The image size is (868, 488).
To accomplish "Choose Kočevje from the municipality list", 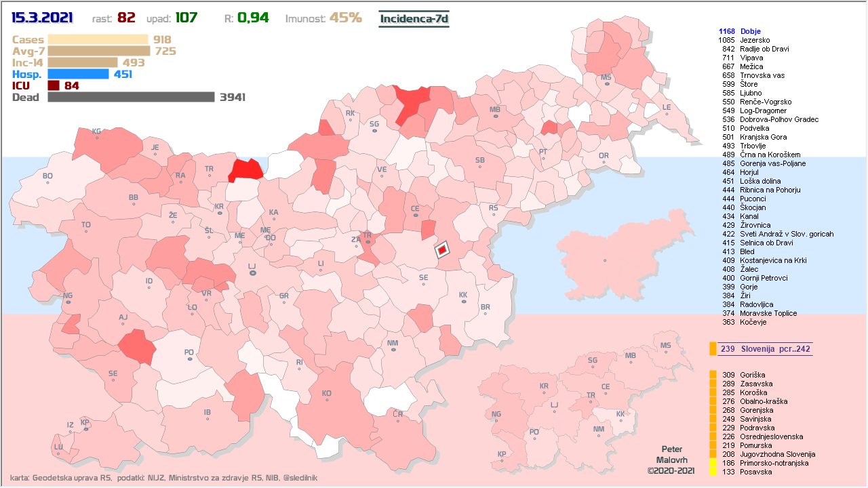I will [753, 322].
